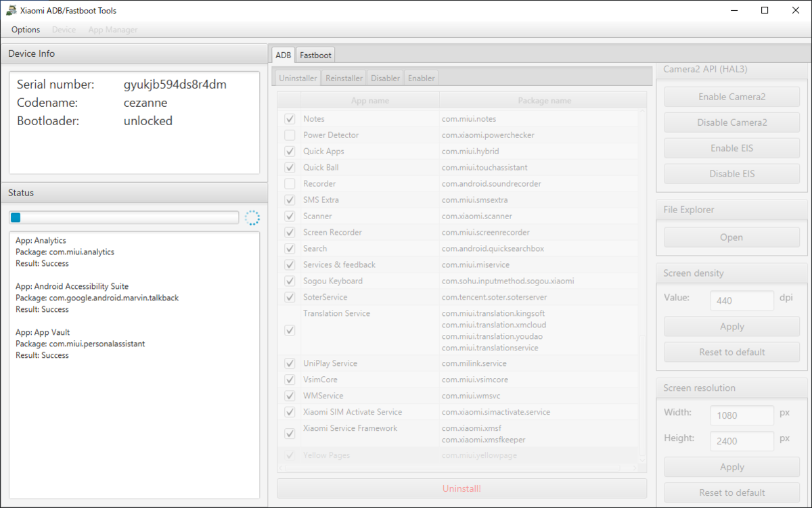Viewport: 812px width, 508px height.
Task: Select the Services & feedback row name
Action: click(x=339, y=264)
